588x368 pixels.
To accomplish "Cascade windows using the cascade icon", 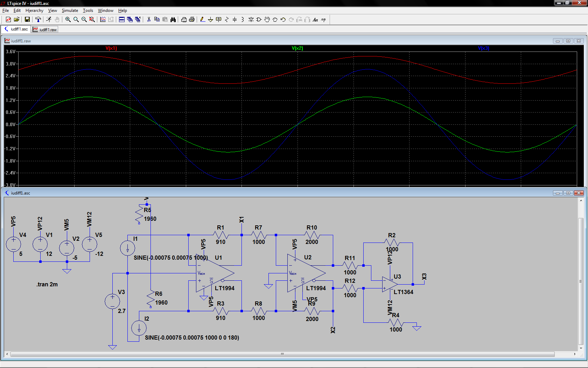I will tap(130, 20).
